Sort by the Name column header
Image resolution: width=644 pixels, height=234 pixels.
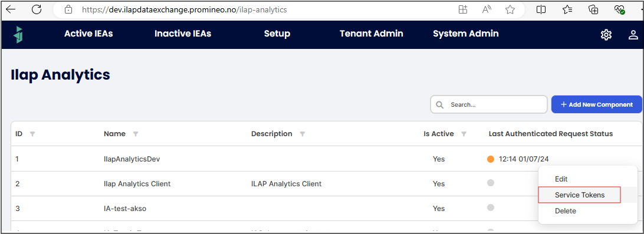tap(114, 134)
